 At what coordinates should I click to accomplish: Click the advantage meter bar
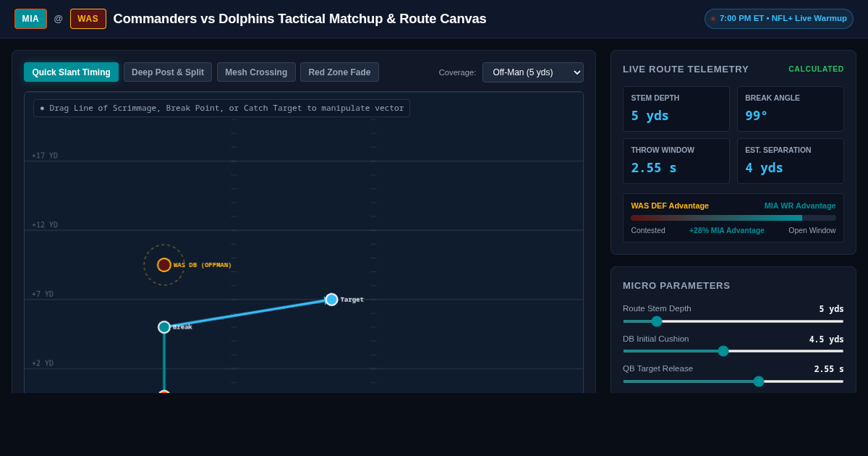pyautogui.click(x=733, y=218)
